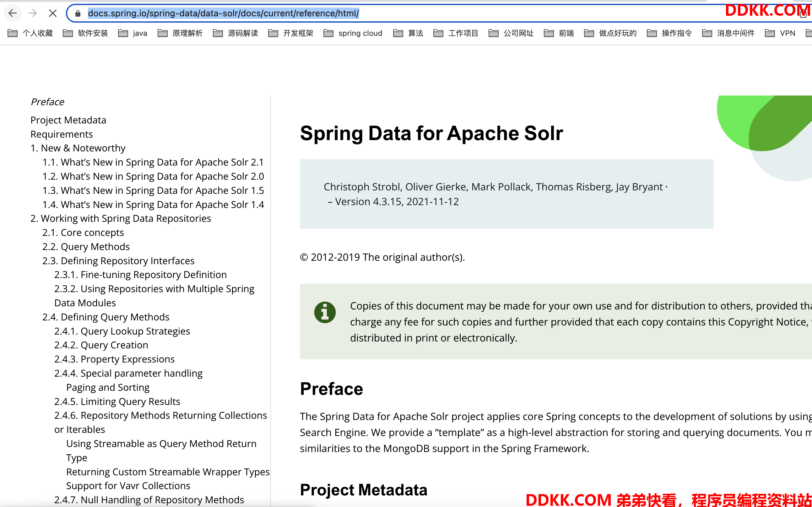
Task: Open What's New in Apache Solr 2.0
Action: [153, 176]
